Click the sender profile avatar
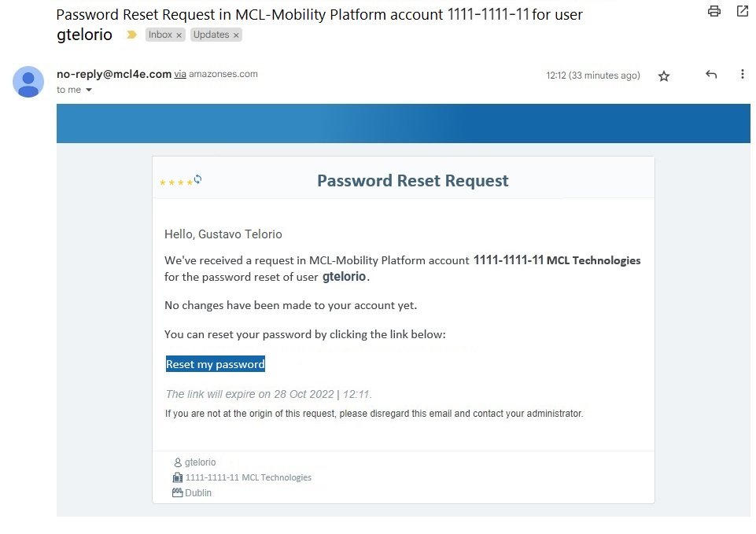Image resolution: width=756 pixels, height=534 pixels. 28,82
